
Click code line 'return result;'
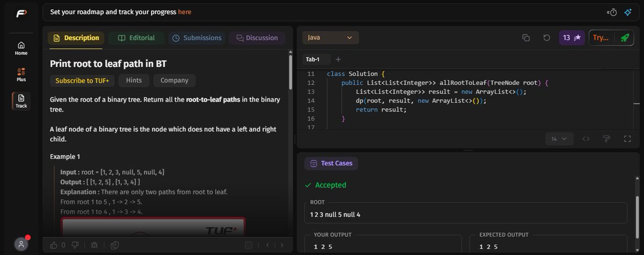pos(381,109)
